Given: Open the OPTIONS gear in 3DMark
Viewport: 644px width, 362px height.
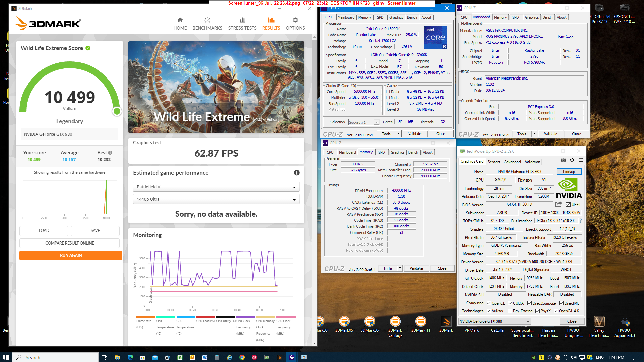Looking at the screenshot, I should point(295,23).
